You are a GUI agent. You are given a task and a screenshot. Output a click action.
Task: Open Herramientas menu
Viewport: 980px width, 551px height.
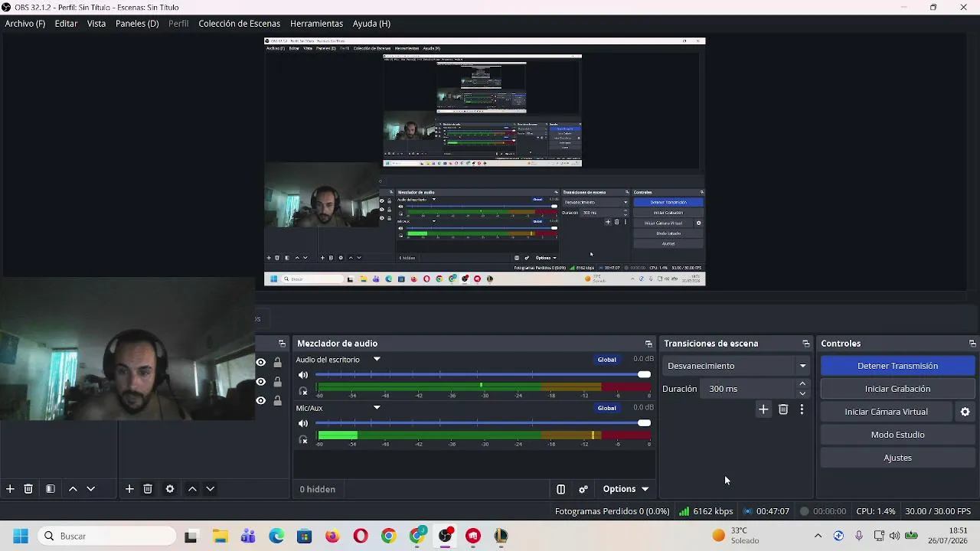316,24
